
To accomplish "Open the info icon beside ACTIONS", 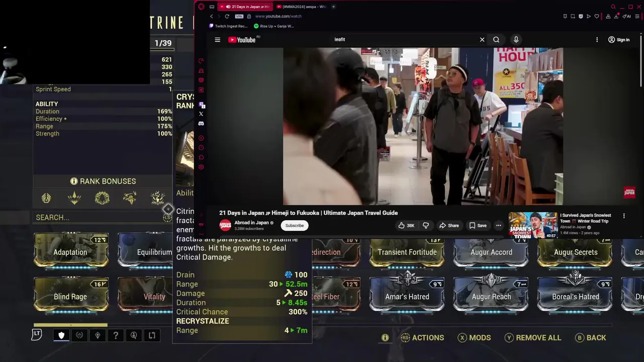I will point(385,338).
